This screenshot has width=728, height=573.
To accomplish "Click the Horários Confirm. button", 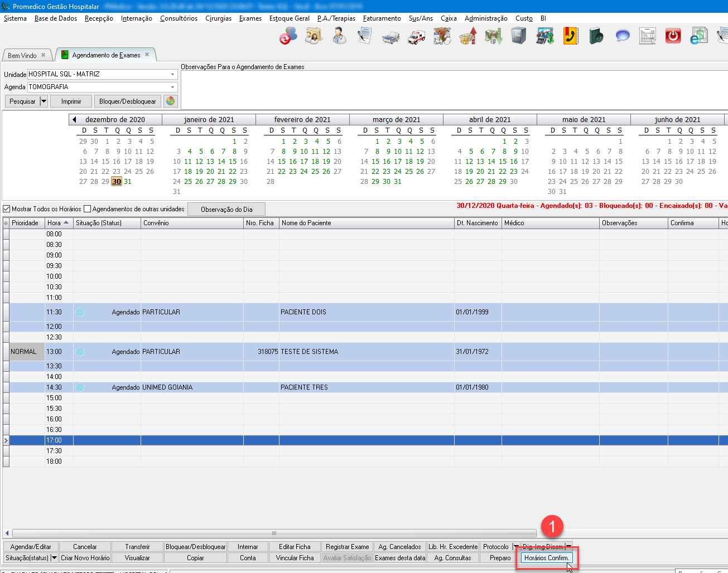I will tap(546, 557).
